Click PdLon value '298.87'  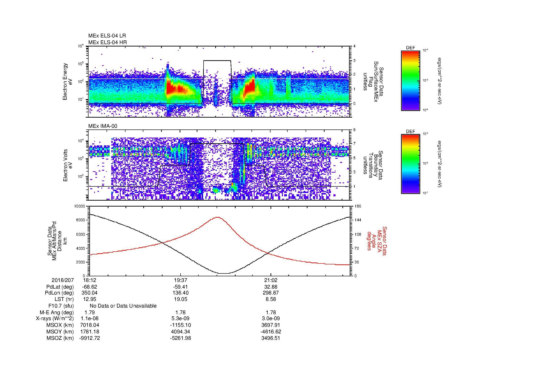(x=271, y=293)
